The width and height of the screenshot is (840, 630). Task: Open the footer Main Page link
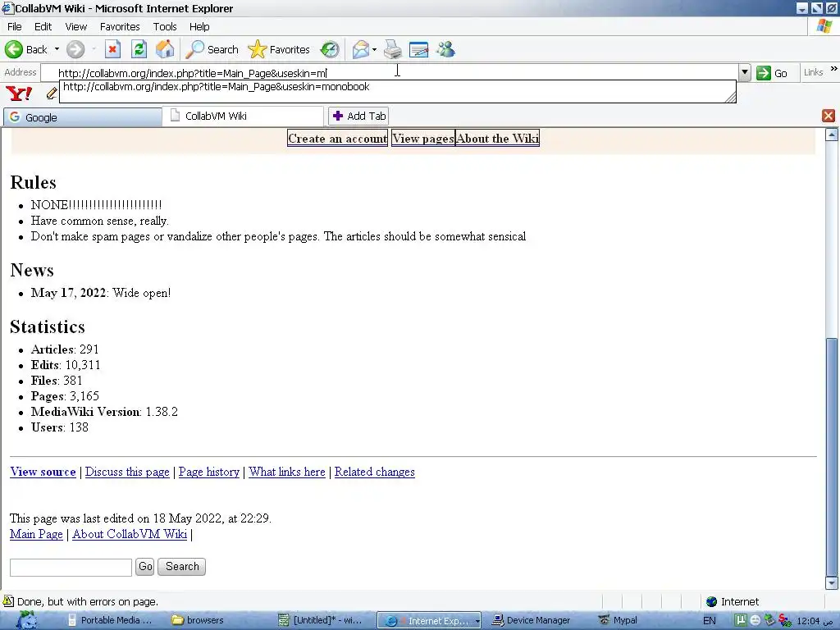36,534
